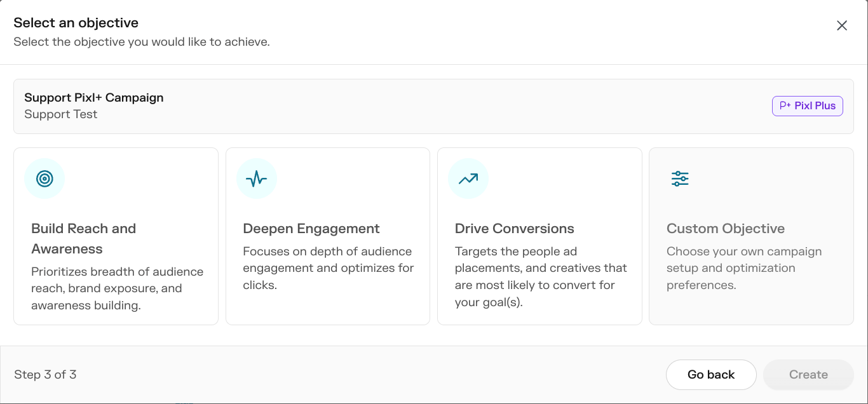The image size is (868, 404).
Task: Click the Deepen Engagement heading text
Action: pyautogui.click(x=311, y=229)
